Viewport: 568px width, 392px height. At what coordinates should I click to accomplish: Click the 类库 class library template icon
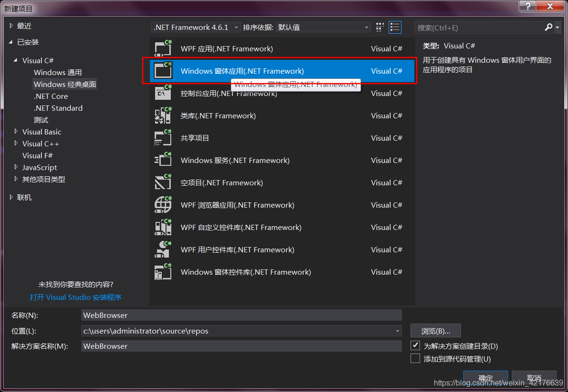click(163, 115)
